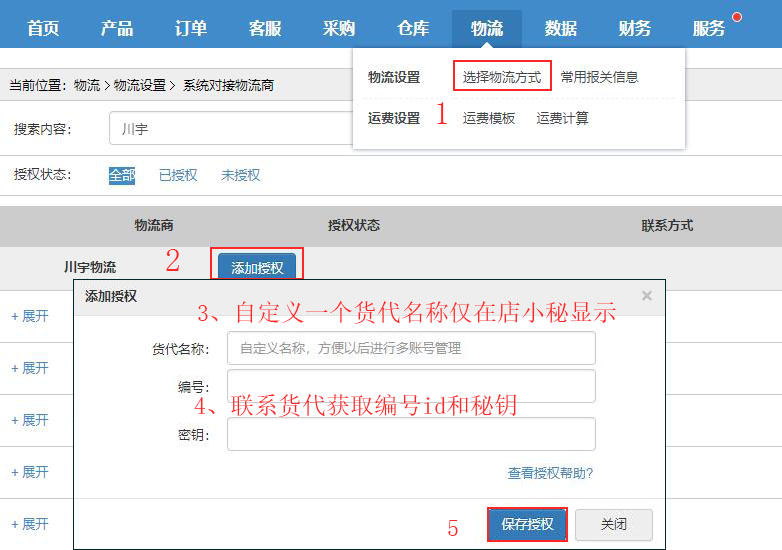The image size is (782, 550).
Task: Click the 系统对接物流商 breadcrumb text
Action: (x=228, y=85)
